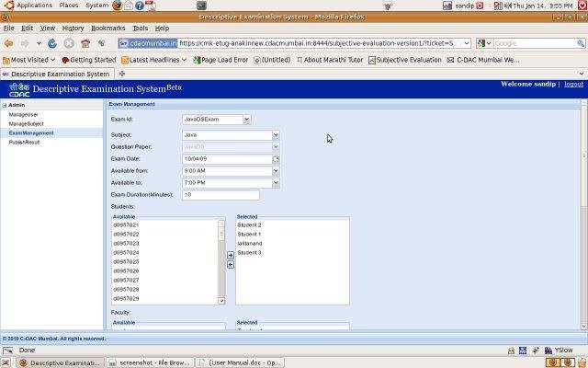Collapse the Admin tree section
This screenshot has width=588, height=368.
[x=5, y=106]
